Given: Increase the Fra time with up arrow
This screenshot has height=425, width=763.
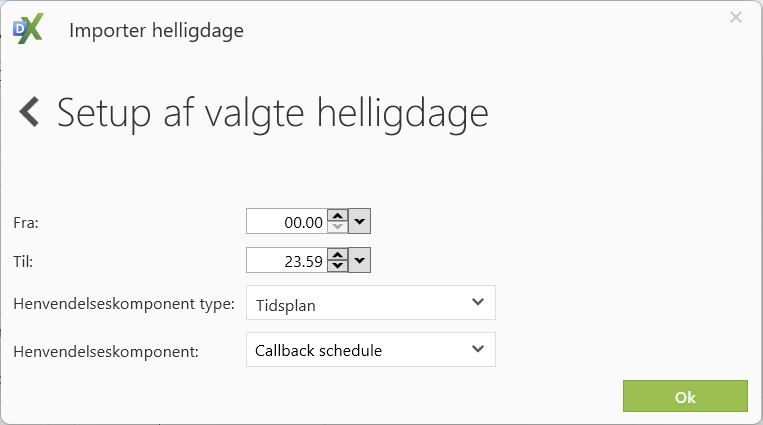Looking at the screenshot, I should click(338, 215).
